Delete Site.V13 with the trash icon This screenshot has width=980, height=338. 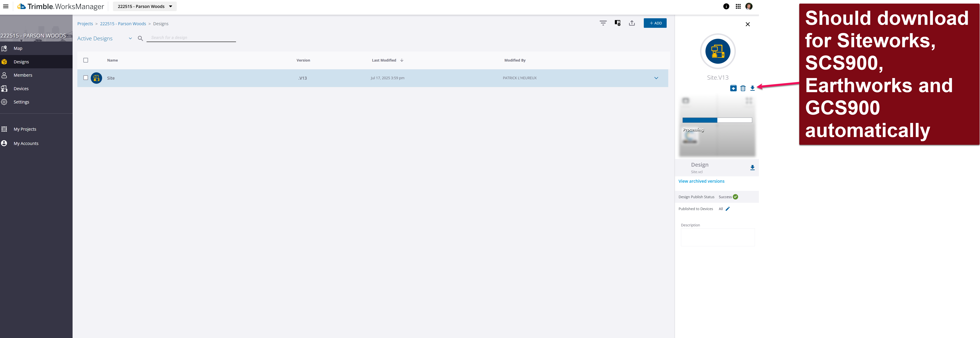[743, 88]
